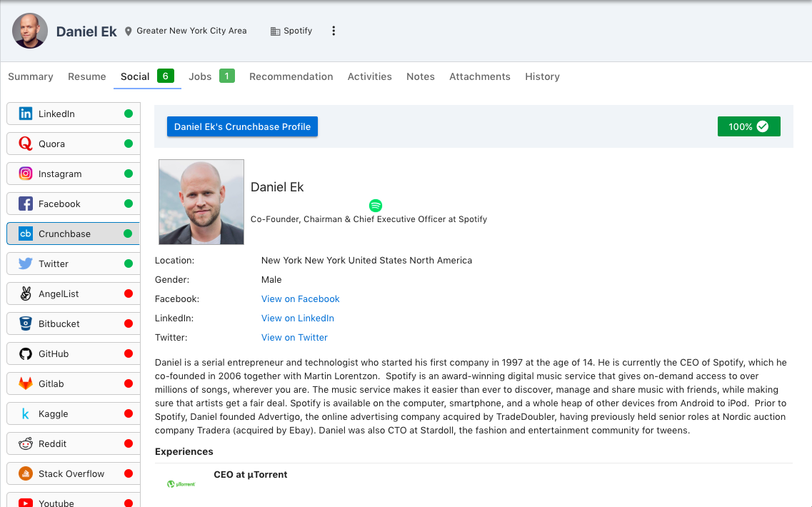Click the Facebook icon in the sidebar
The height and width of the screenshot is (507, 812).
coord(26,204)
